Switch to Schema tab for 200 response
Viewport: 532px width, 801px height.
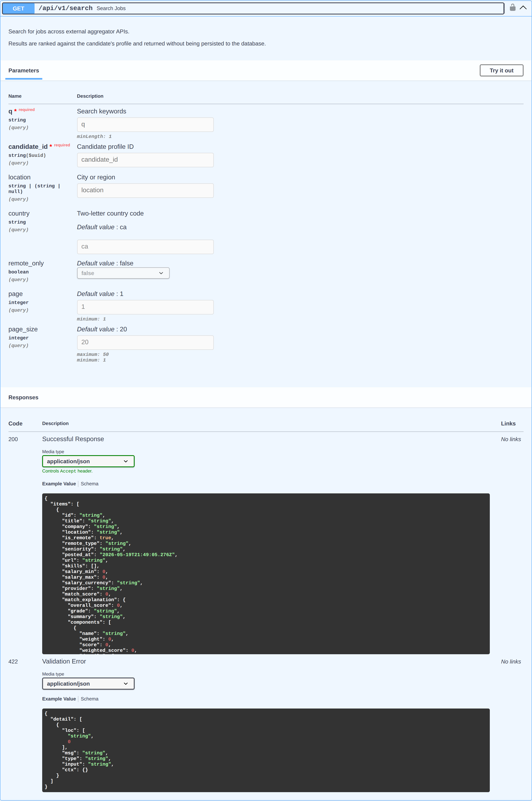pyautogui.click(x=90, y=484)
